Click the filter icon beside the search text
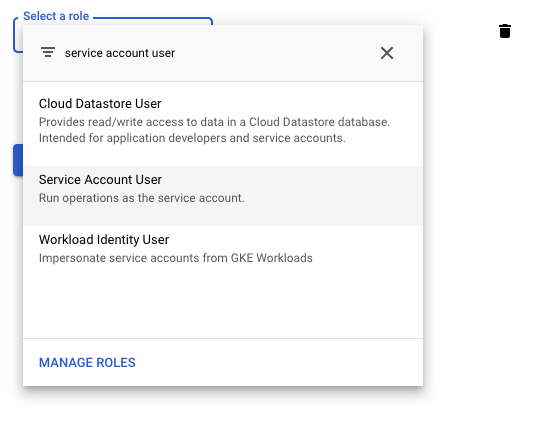Screen dimensions: 552x434 point(48,52)
